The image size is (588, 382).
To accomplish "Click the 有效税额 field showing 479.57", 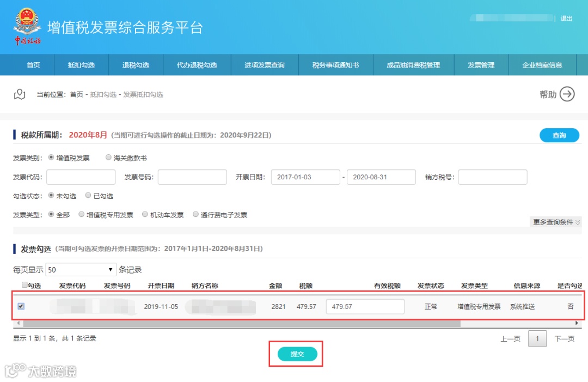I will pyautogui.click(x=365, y=306).
